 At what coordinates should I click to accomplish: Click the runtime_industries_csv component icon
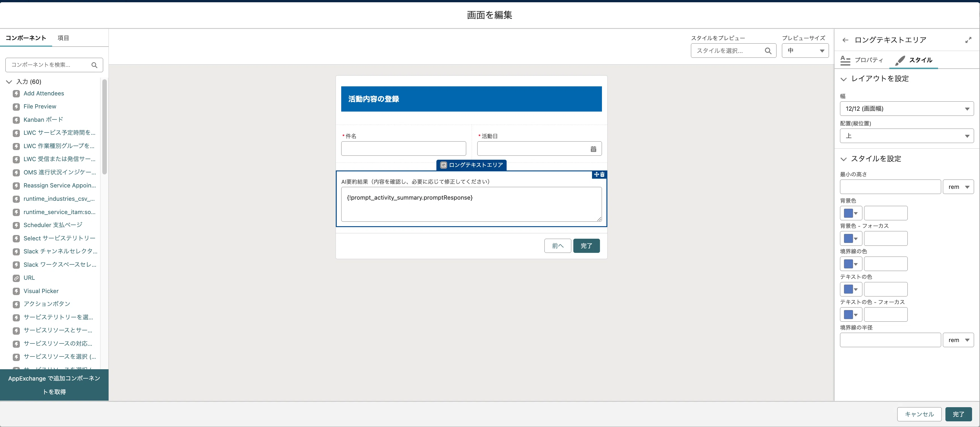pyautogui.click(x=16, y=199)
